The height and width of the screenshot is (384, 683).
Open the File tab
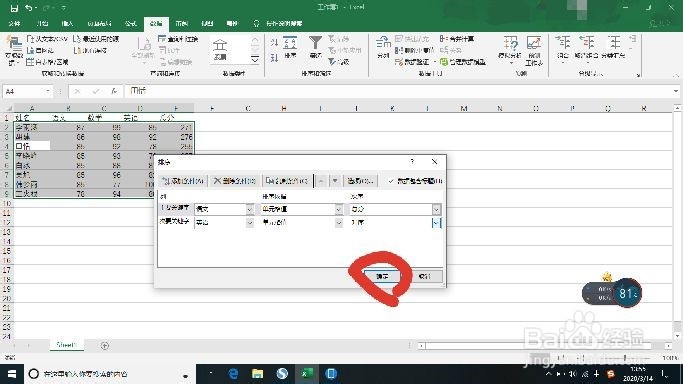click(14, 24)
